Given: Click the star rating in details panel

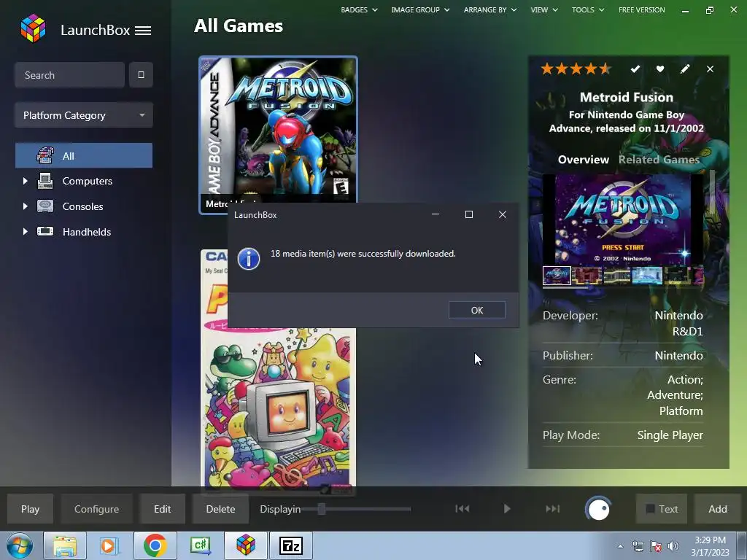Looking at the screenshot, I should 576,69.
